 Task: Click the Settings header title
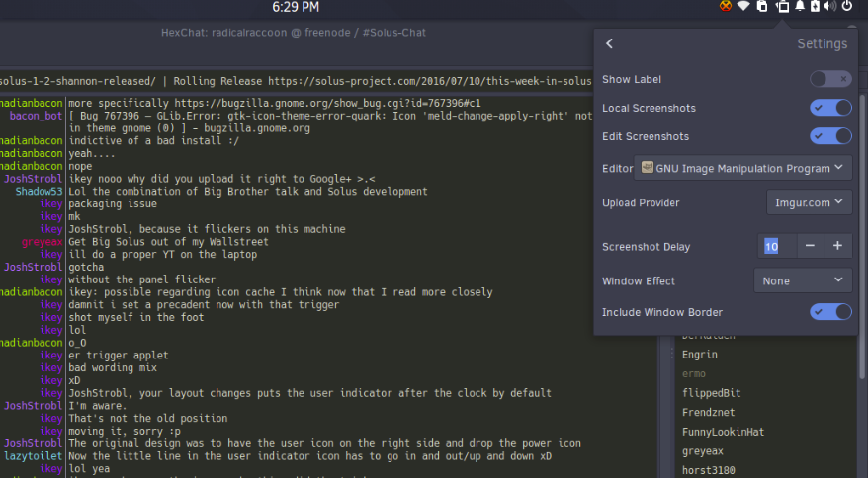point(823,43)
